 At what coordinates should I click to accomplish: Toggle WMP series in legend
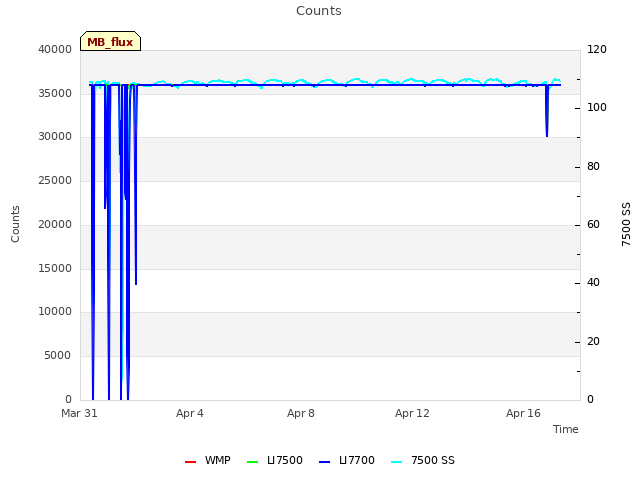[208, 460]
